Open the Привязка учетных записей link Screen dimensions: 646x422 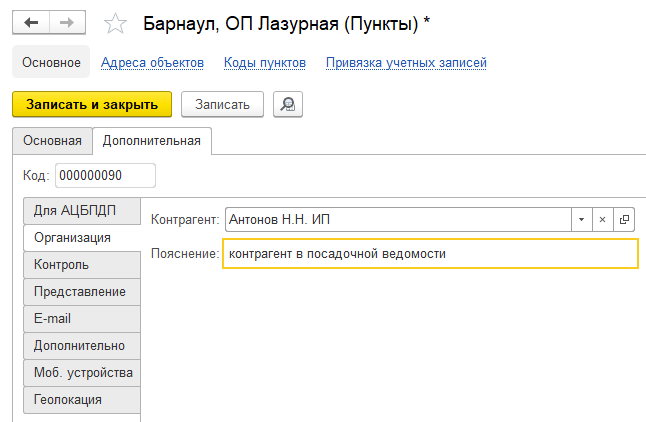pos(406,63)
